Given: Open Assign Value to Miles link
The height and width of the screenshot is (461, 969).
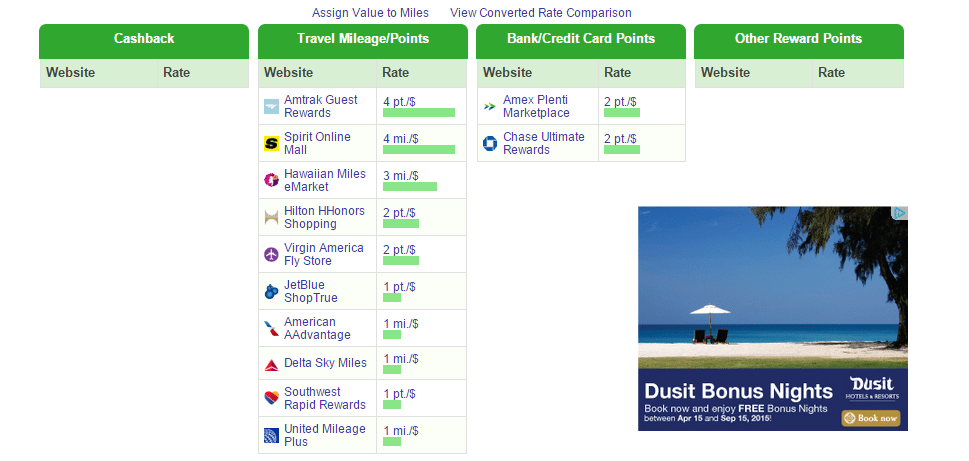Looking at the screenshot, I should coord(370,13).
